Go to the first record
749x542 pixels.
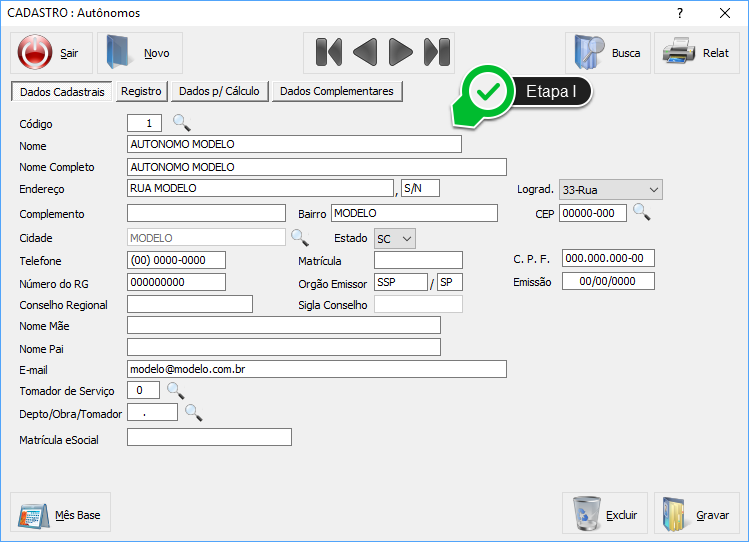[x=329, y=52]
